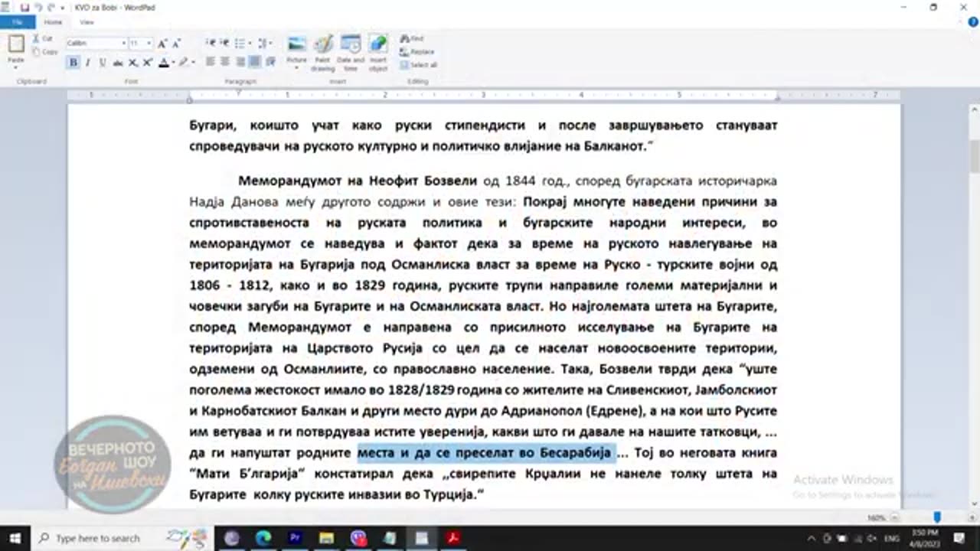980x551 pixels.
Task: Toggle Superscript formatting
Action: tap(147, 62)
